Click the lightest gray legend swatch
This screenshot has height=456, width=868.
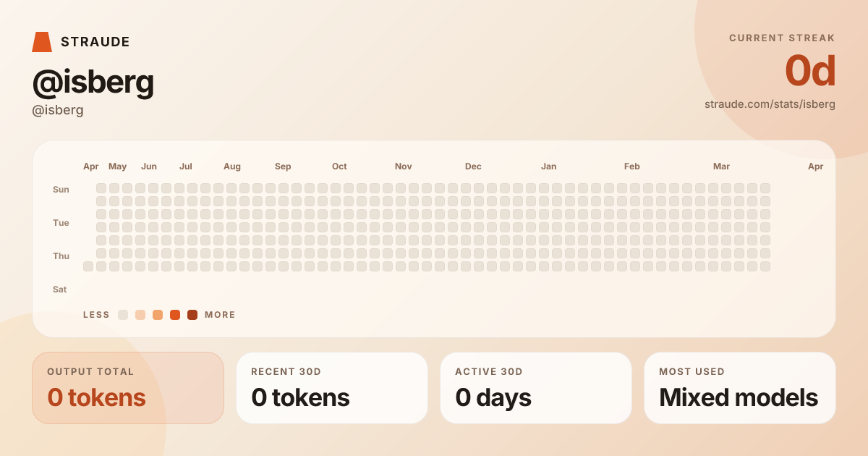tap(123, 315)
